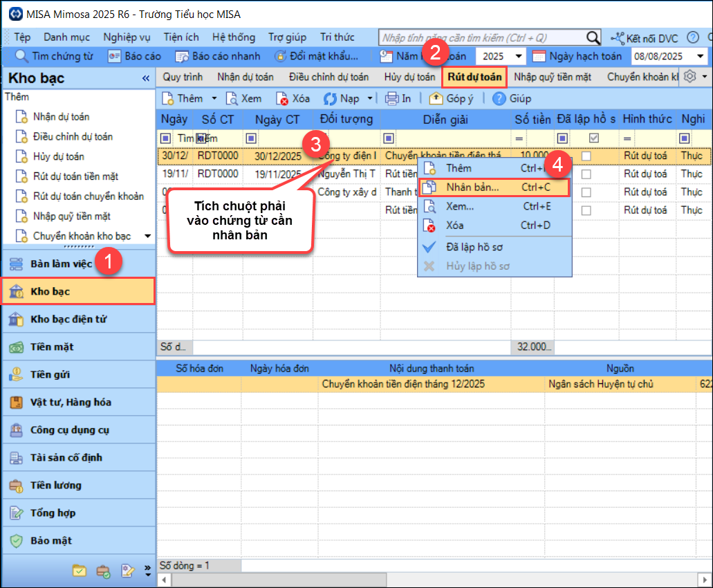
Task: Click the In print icon
Action: click(391, 98)
